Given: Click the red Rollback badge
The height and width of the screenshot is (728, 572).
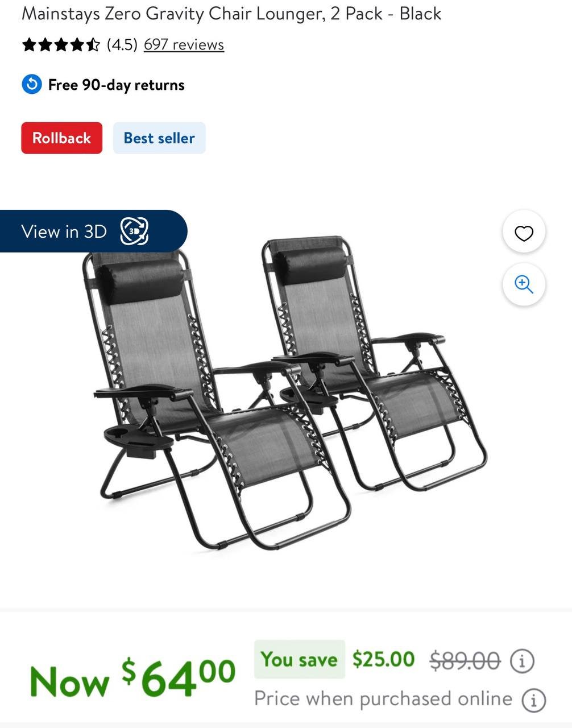Looking at the screenshot, I should [x=62, y=138].
